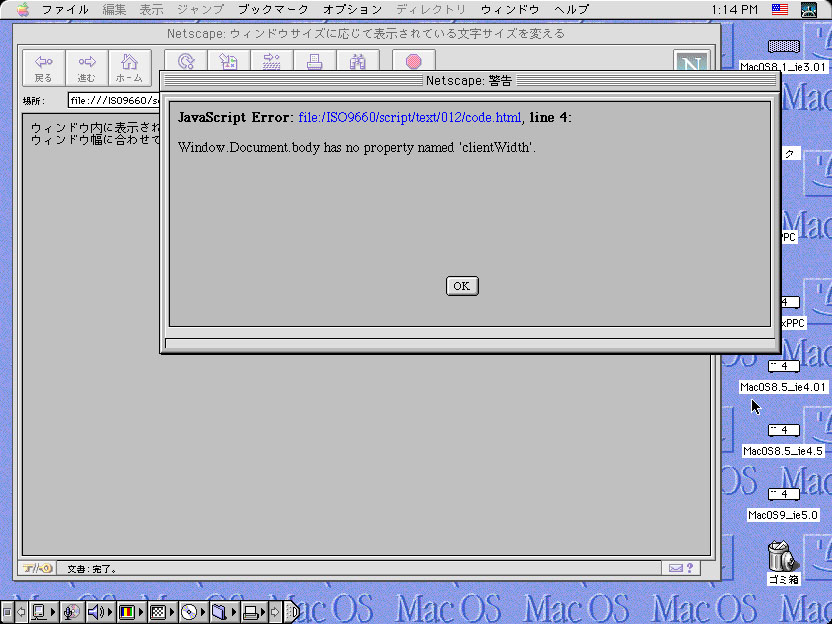Open the Apple menu

tap(23, 10)
